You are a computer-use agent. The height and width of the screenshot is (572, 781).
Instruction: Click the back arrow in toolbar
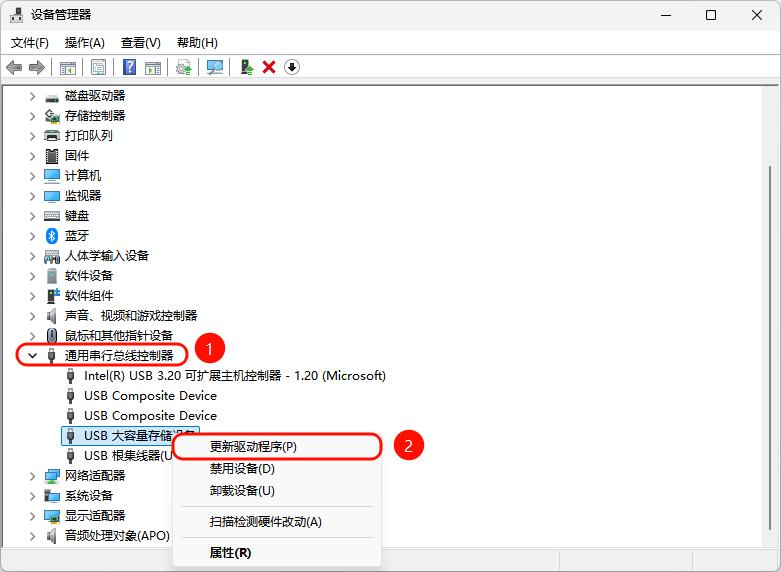tap(14, 67)
